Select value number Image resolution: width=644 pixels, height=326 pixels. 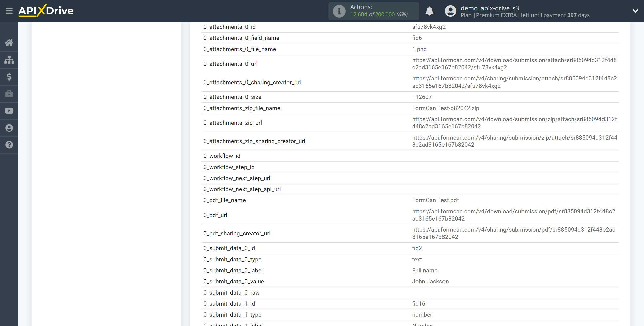click(x=422, y=315)
